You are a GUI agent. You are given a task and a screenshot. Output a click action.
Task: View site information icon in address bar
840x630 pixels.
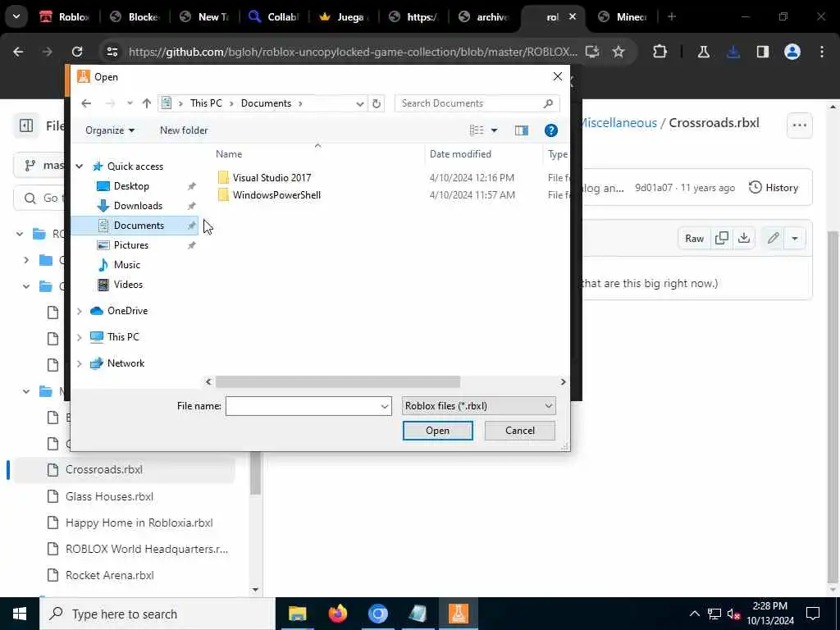click(x=112, y=52)
